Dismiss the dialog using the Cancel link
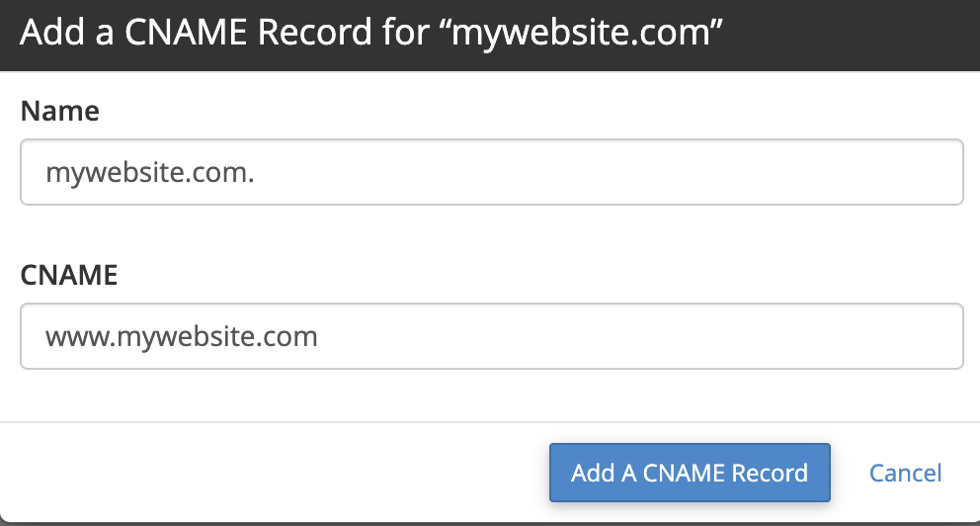 click(x=905, y=473)
